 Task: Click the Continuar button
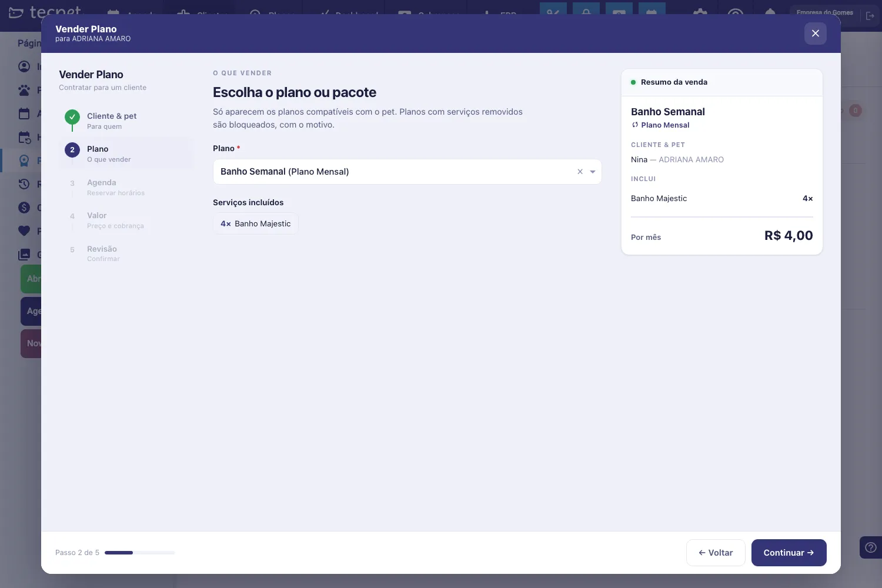coord(789,553)
